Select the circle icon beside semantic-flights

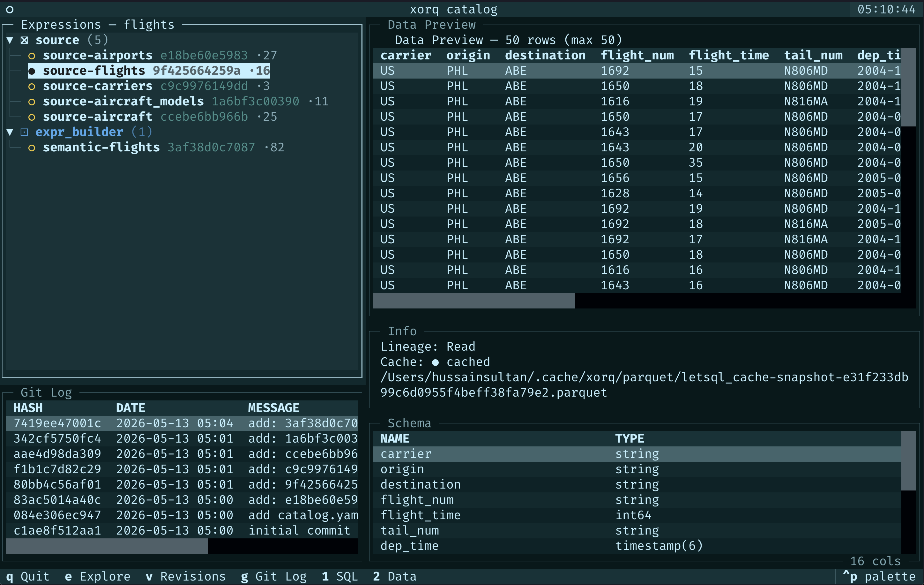coord(32,148)
